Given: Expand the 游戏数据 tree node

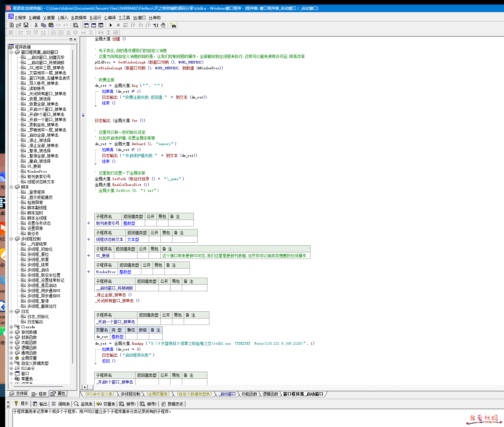Looking at the screenshot, I should 11,332.
